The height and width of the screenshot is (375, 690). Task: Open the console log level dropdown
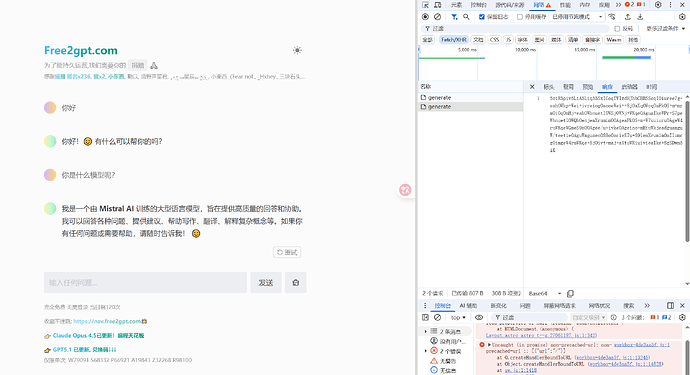tap(589, 317)
